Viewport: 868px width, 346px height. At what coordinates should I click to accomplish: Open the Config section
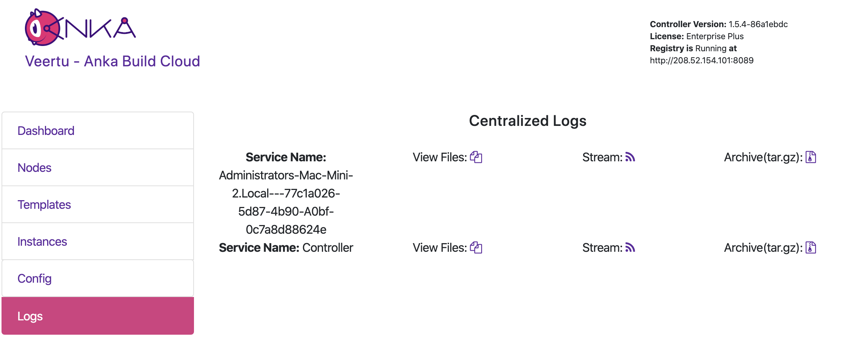[34, 278]
